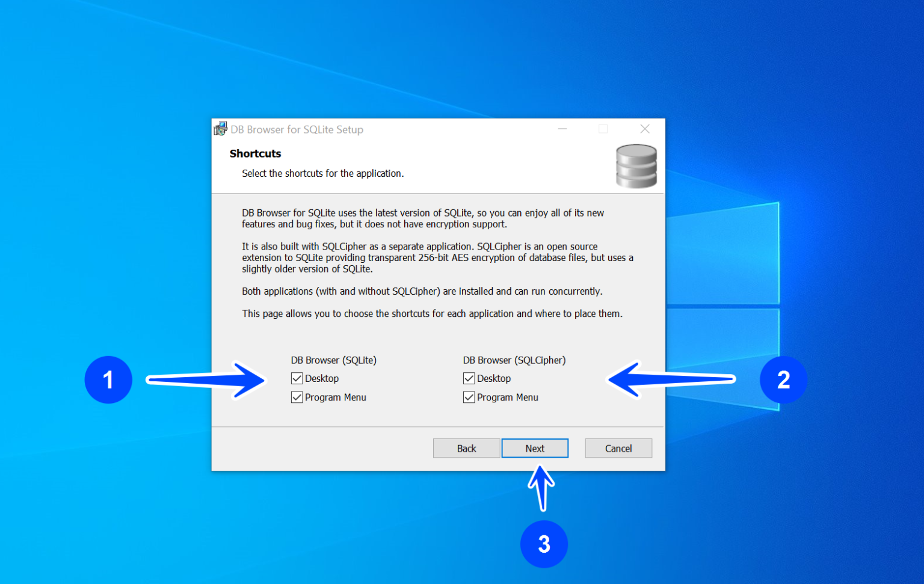Click the blue circle numbered 3
Viewport: 924px width, 584px height.
(544, 544)
